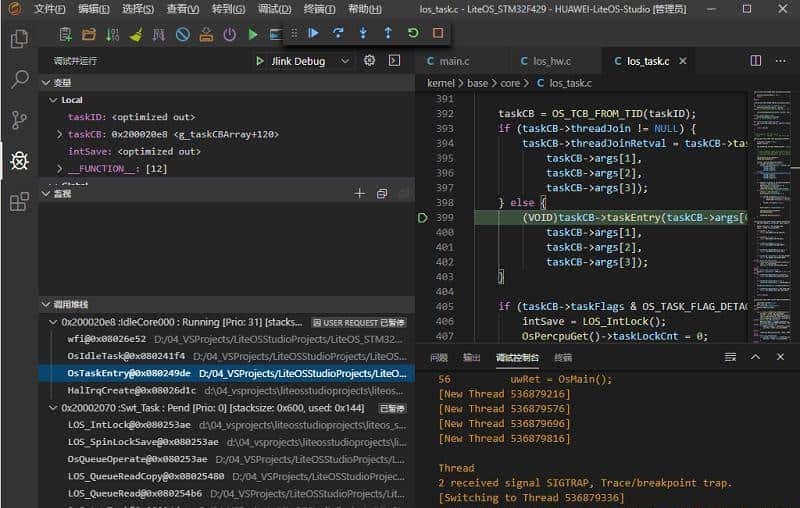Stop debugging with the red square
The width and height of the screenshot is (800, 508).
tap(438, 33)
